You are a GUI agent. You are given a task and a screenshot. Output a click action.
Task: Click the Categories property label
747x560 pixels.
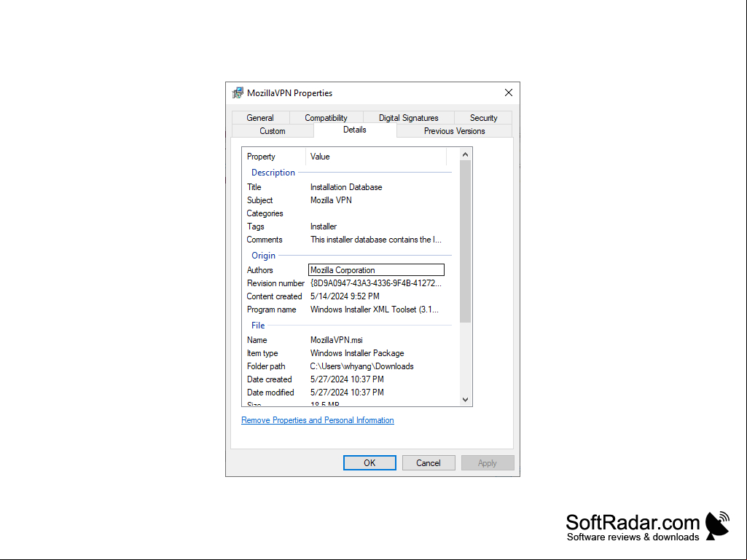tap(265, 213)
